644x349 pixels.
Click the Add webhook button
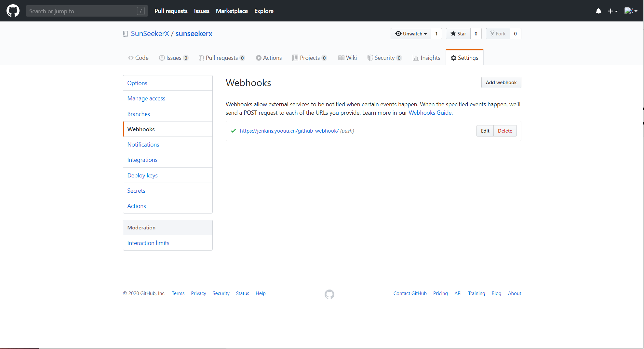click(501, 83)
